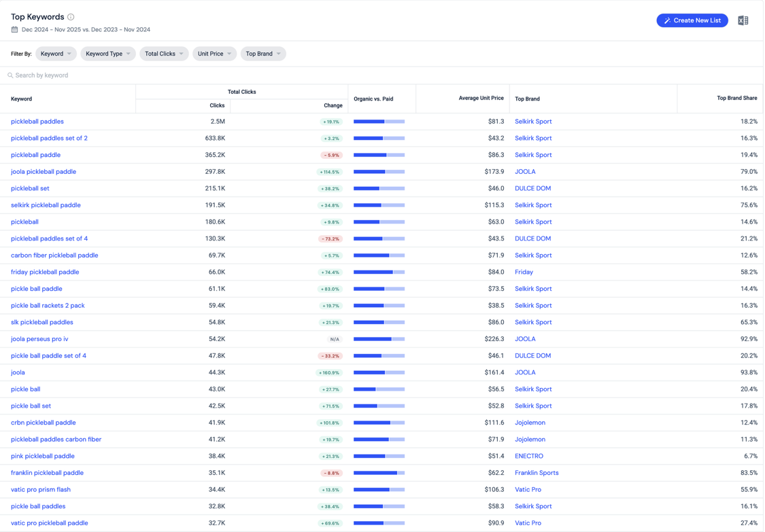
Task: Click the Top Brand column header
Action: click(528, 99)
